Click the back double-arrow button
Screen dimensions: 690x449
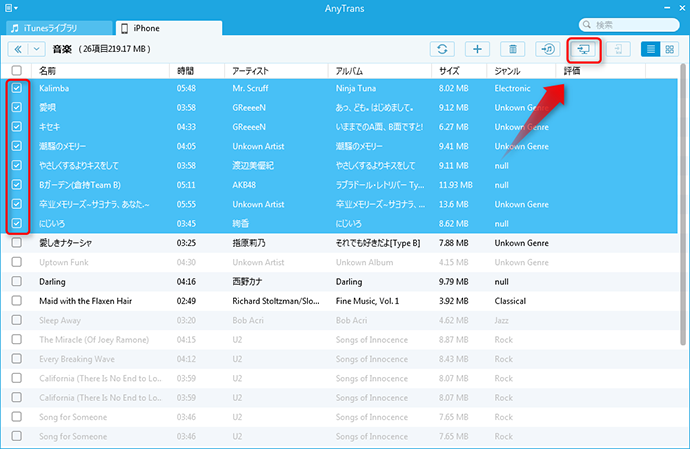tap(18, 49)
